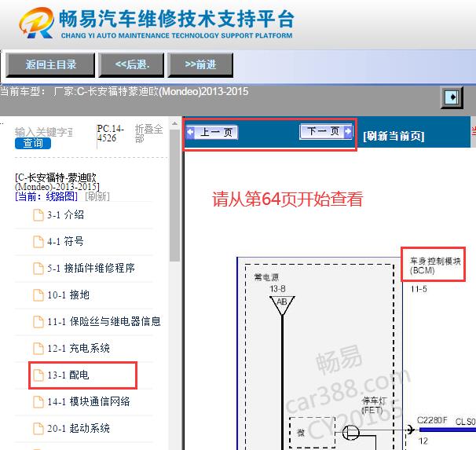Click the 折叠全部 collapse all link
This screenshot has height=450, width=476.
pos(148,134)
